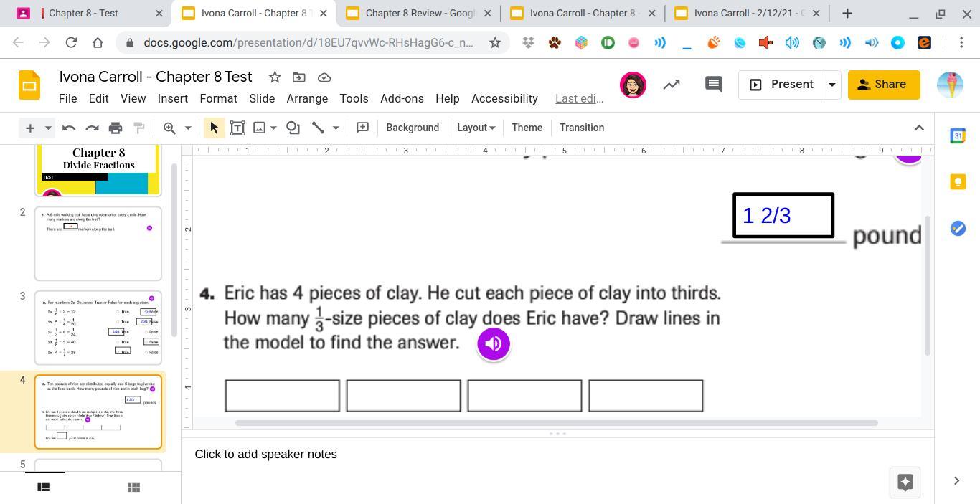Click the Share button
The height and width of the screenshot is (504, 980).
884,85
